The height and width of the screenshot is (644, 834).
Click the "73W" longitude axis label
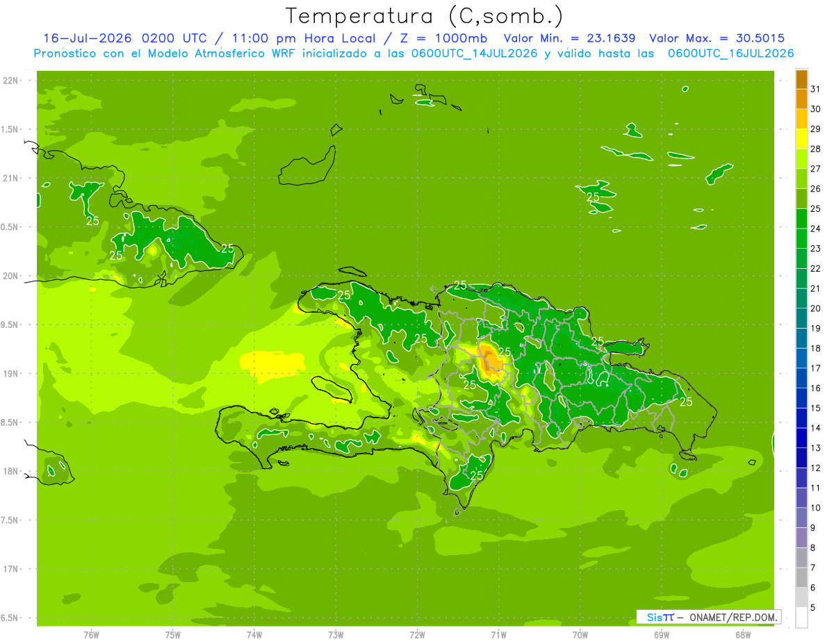coord(336,635)
